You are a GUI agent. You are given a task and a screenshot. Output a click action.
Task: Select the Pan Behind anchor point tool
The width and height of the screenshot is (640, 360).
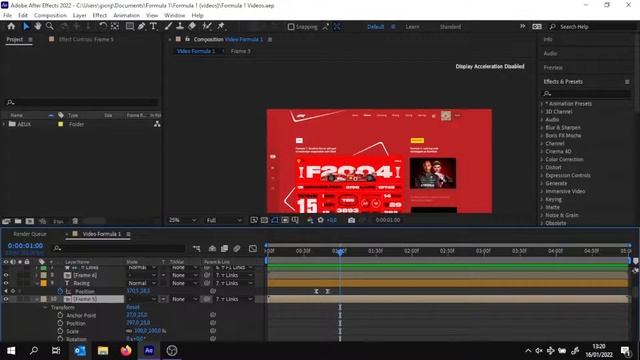[x=115, y=26]
